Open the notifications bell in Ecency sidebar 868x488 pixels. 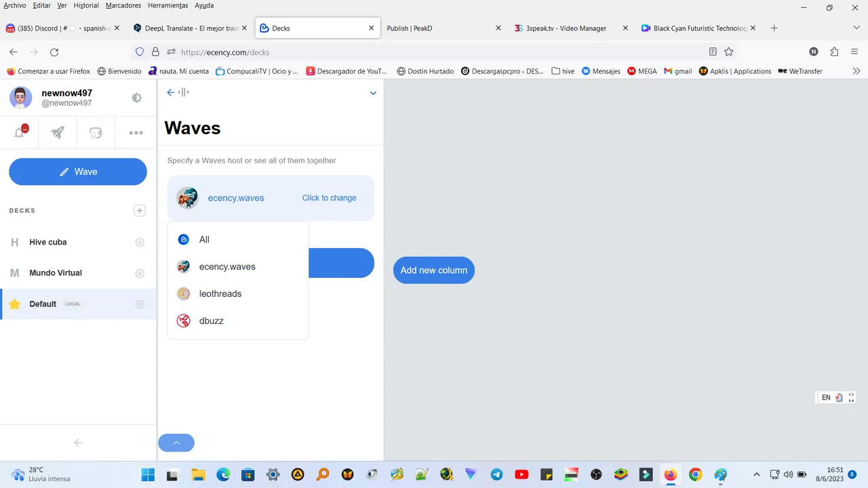(20, 133)
